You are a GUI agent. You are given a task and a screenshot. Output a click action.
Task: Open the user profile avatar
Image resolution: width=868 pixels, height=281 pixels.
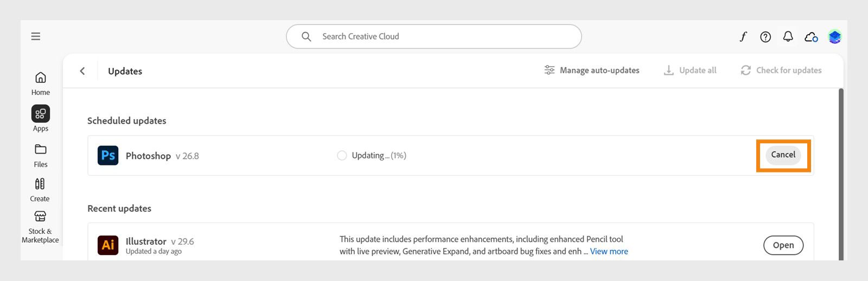pyautogui.click(x=834, y=37)
